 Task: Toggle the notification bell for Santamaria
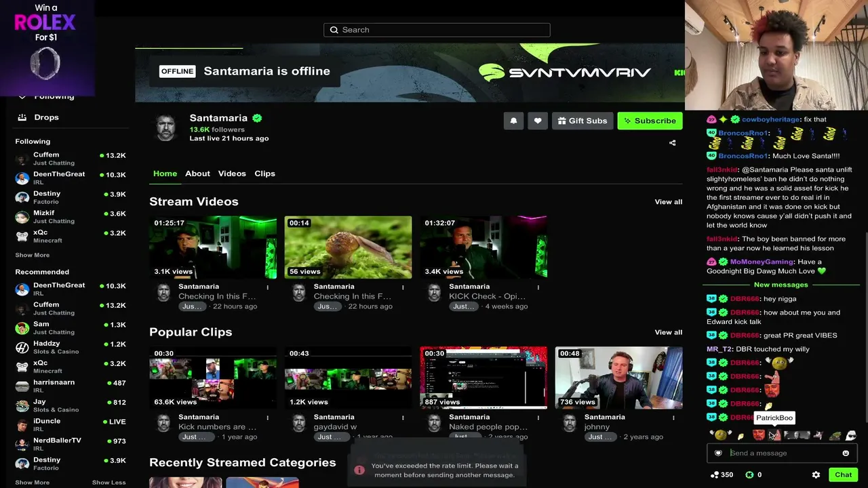click(513, 121)
